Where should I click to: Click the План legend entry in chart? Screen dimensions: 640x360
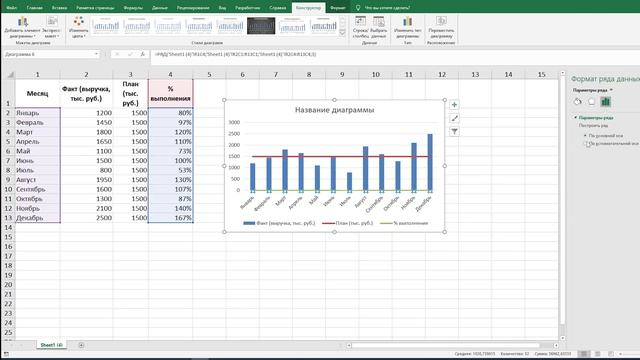point(348,223)
